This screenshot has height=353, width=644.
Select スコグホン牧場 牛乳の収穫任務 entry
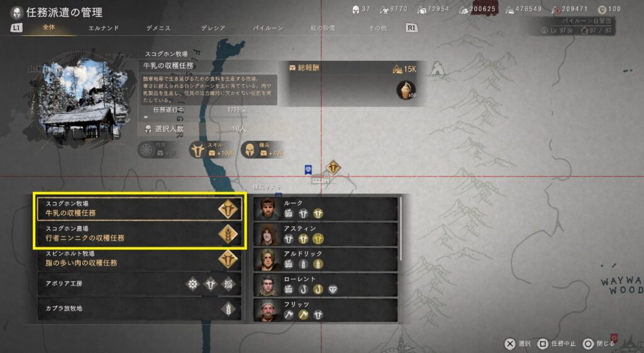(140, 209)
